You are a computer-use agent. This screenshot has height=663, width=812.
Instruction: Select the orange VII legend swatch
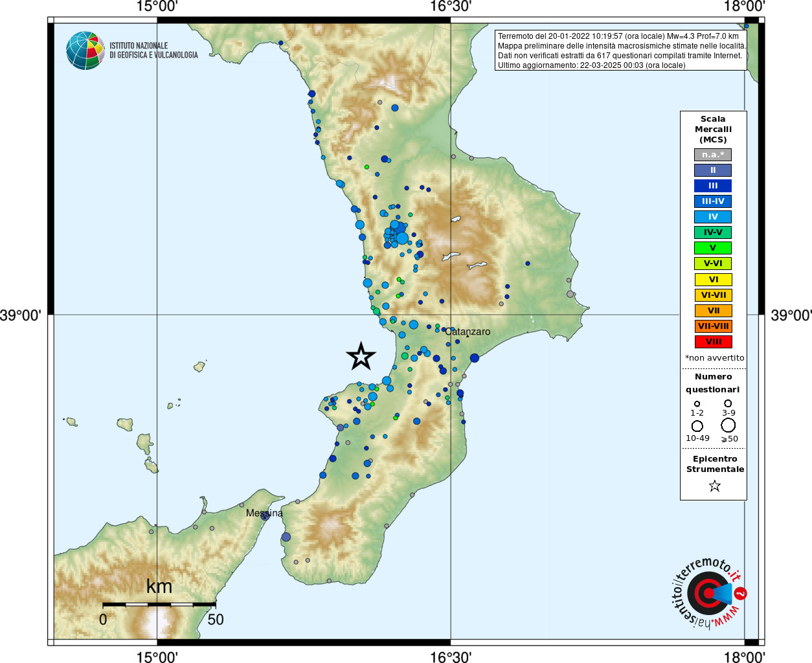[x=713, y=311]
